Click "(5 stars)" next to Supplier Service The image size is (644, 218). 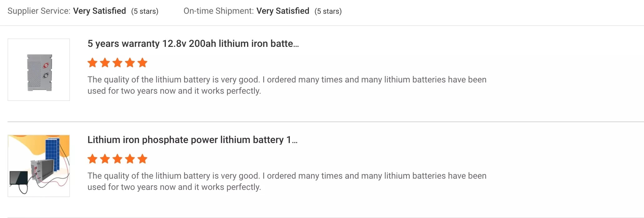tap(145, 11)
